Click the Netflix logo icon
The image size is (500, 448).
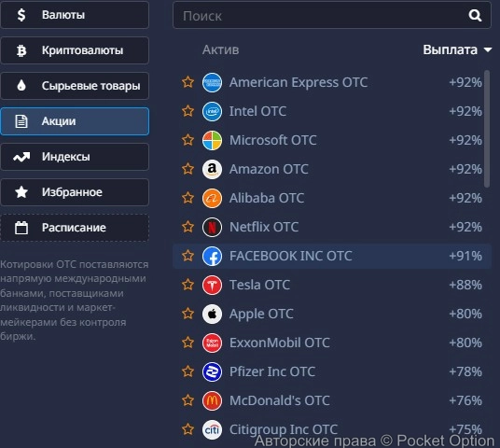[212, 227]
